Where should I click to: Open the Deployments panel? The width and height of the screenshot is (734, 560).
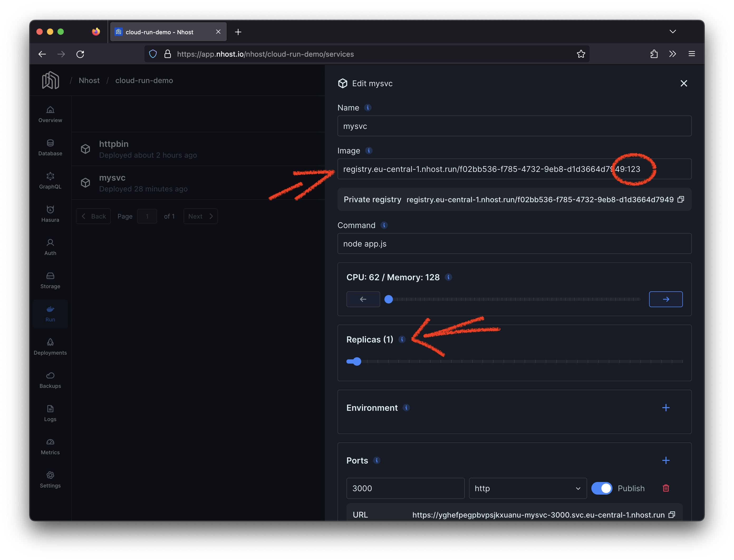tap(50, 347)
